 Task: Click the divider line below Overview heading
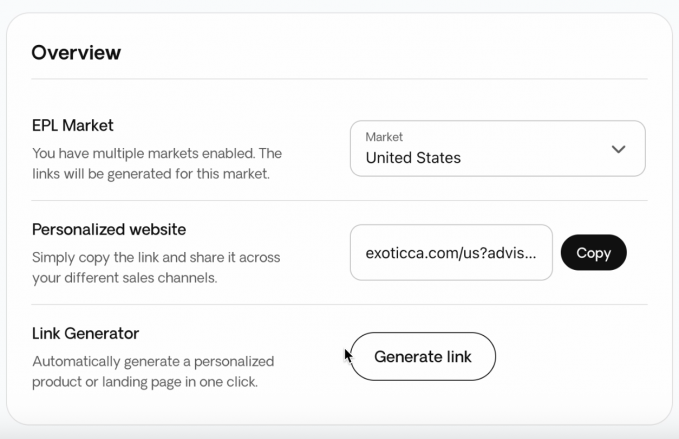[339, 79]
